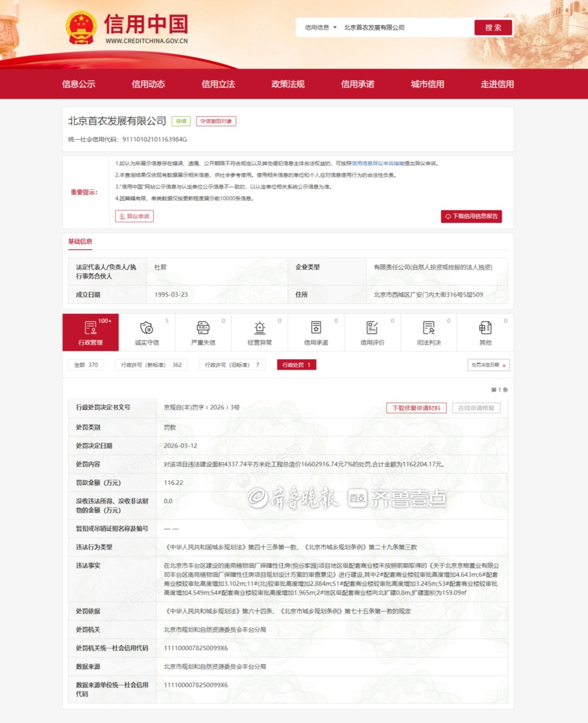Show 行政许可（新标准） records
Image resolution: width=588 pixels, height=723 pixels.
[x=151, y=365]
